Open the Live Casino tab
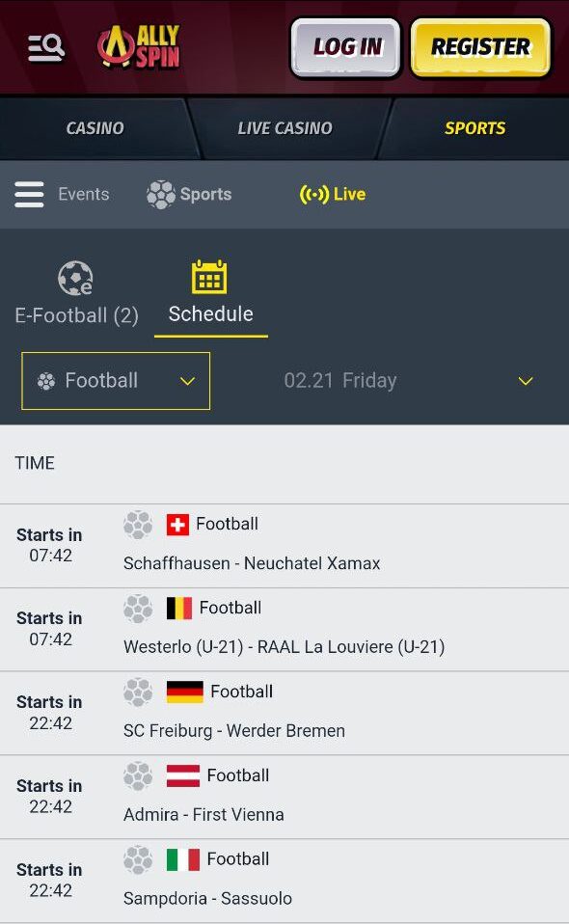Screen dimensions: 569x924 [285, 128]
